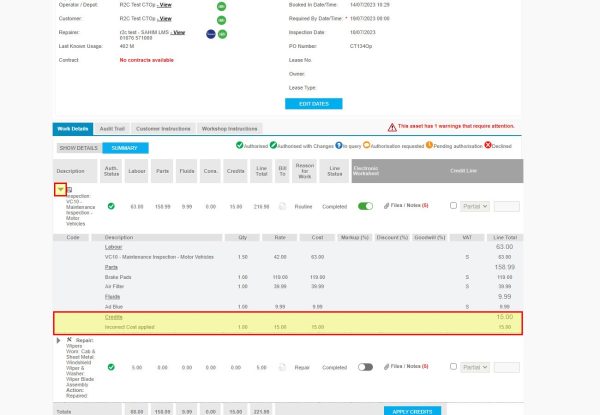Click the 'Brake Pads' part row
The image size is (600, 415).
(288, 277)
